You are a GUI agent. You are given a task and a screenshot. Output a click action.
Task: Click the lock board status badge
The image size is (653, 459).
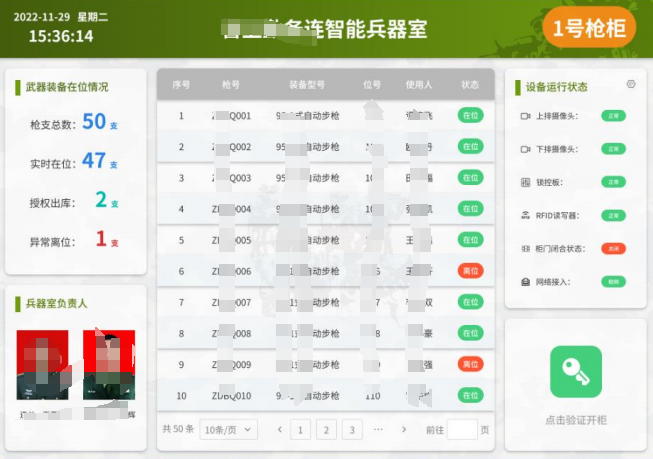pos(613,182)
